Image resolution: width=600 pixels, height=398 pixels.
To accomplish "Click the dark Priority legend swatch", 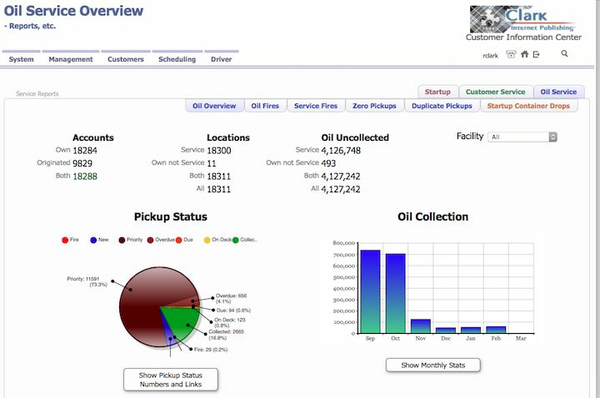I will 122,240.
